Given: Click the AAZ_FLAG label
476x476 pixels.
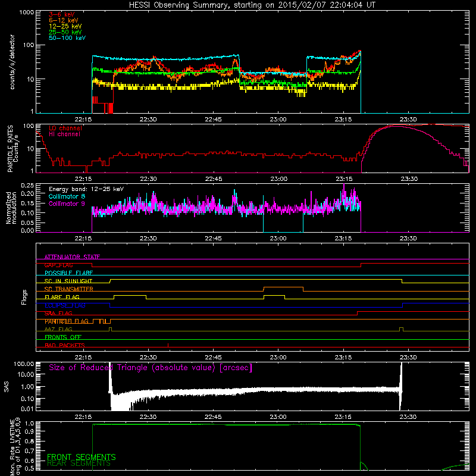Looking at the screenshot, I should (58, 329).
